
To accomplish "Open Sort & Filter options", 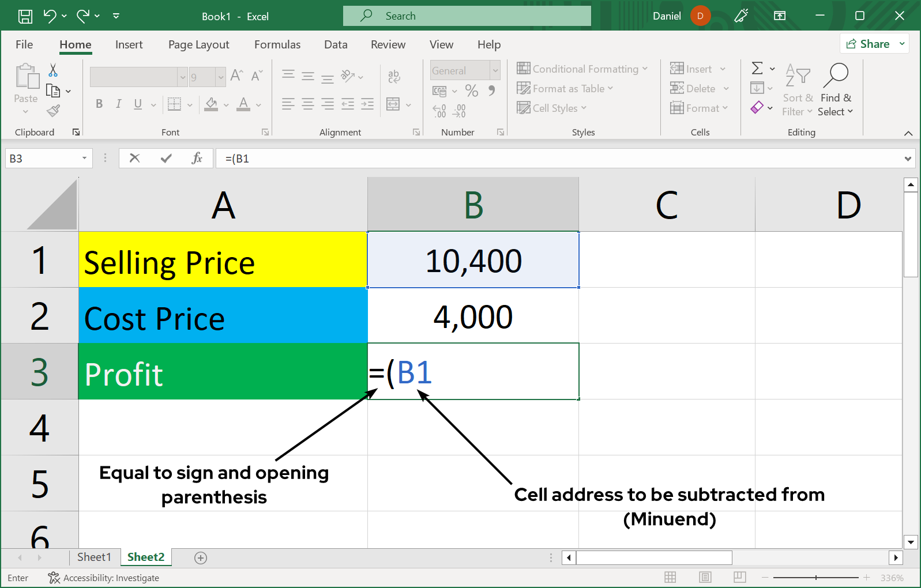I will coord(798,90).
